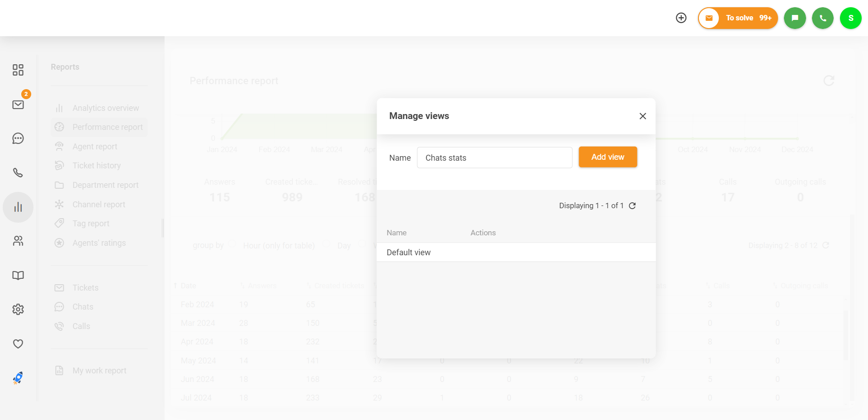The height and width of the screenshot is (420, 868).
Task: Open Customers section from sidebar
Action: (x=18, y=241)
